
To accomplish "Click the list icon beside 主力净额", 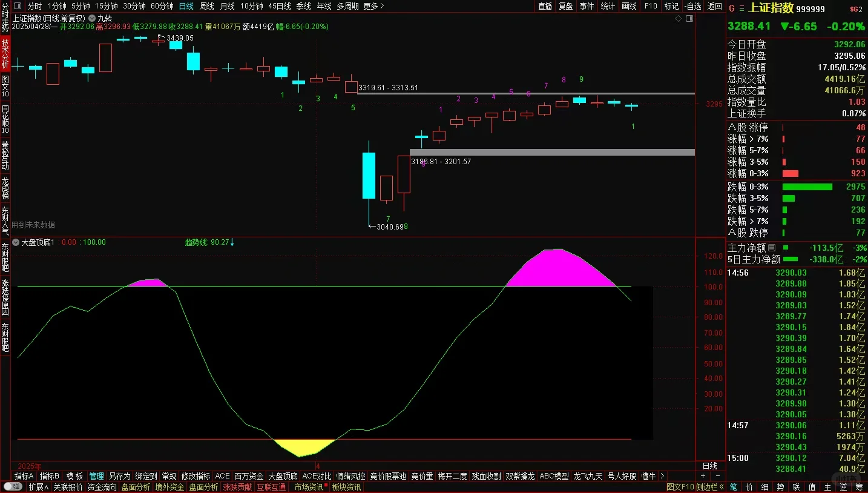I will pyautogui.click(x=772, y=248).
